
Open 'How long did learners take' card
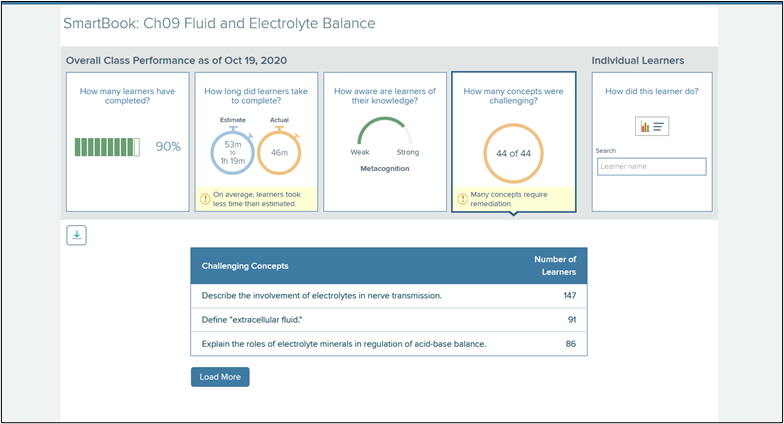[x=256, y=142]
